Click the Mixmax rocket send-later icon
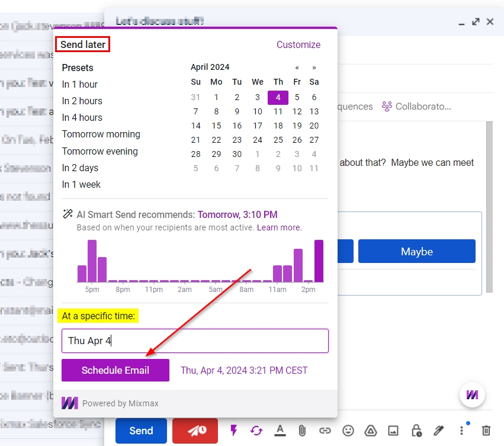 (195, 431)
